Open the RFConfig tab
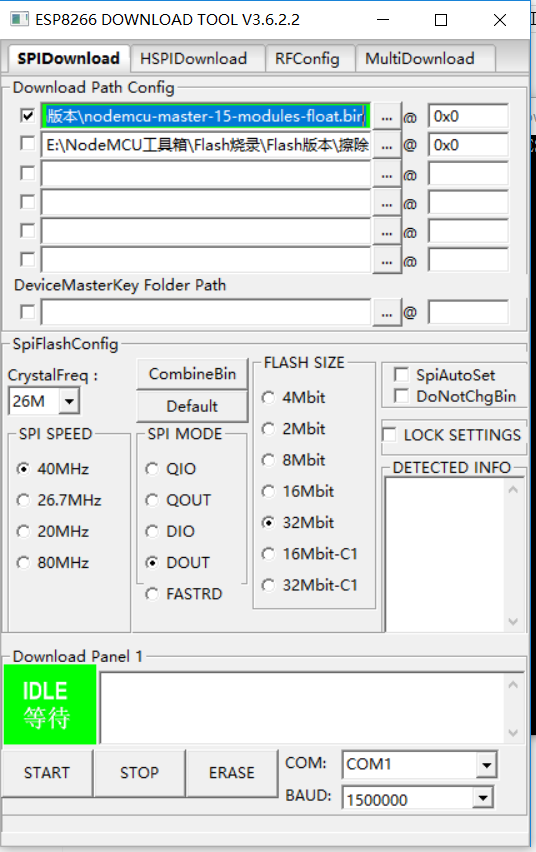The image size is (536, 852). tap(309, 59)
